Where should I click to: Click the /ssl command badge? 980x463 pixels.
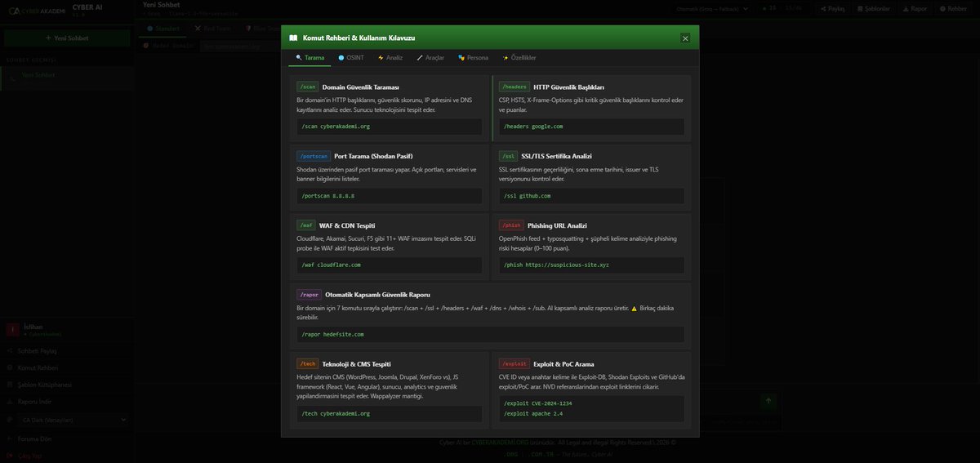point(508,156)
